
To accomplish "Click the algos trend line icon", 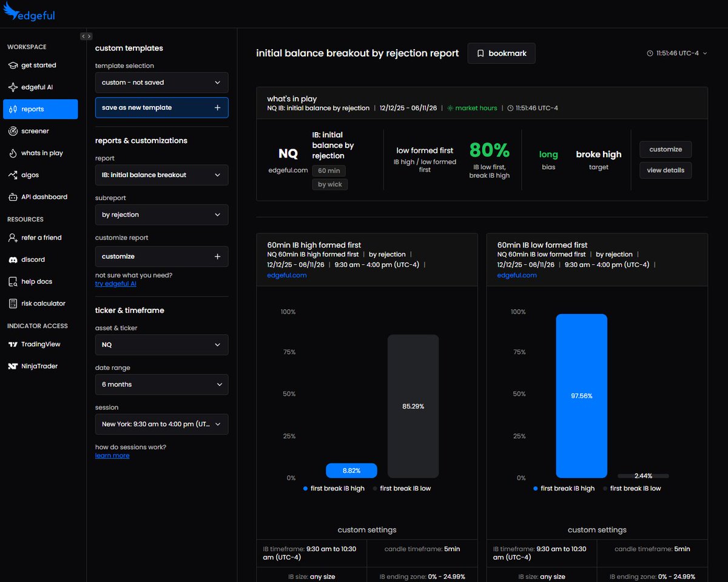I will coord(13,175).
